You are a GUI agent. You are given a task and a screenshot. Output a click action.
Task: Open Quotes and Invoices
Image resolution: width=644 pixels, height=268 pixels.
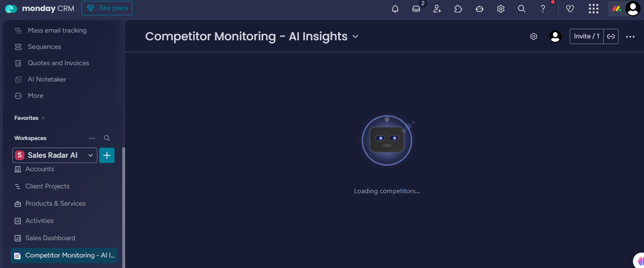click(59, 63)
